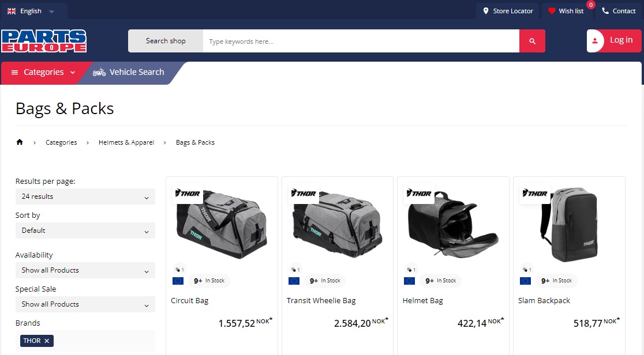Open the Contact link

(619, 11)
